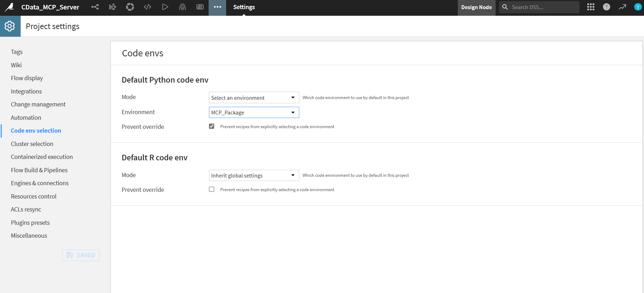The image size is (644, 293).
Task: Click the SAVED button
Action: click(81, 255)
